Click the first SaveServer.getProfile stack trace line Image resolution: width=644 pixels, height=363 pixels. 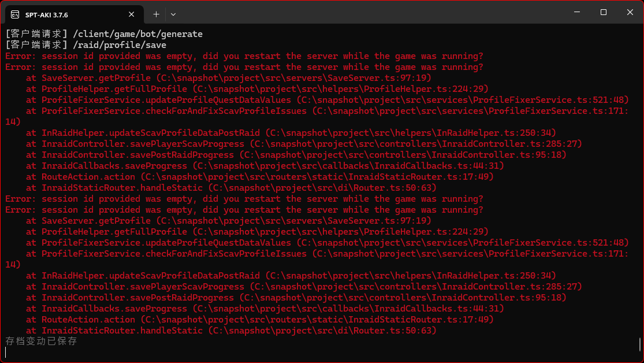pyautogui.click(x=228, y=78)
